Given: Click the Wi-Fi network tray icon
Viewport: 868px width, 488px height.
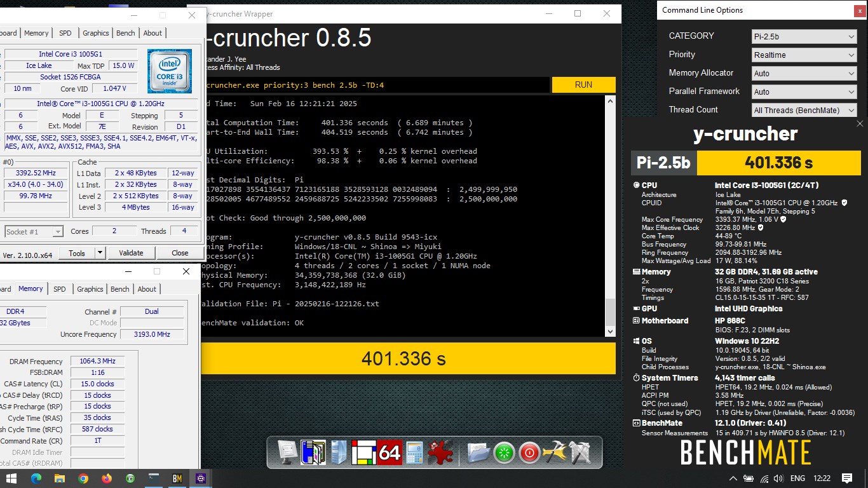Looking at the screenshot, I should pyautogui.click(x=764, y=478).
